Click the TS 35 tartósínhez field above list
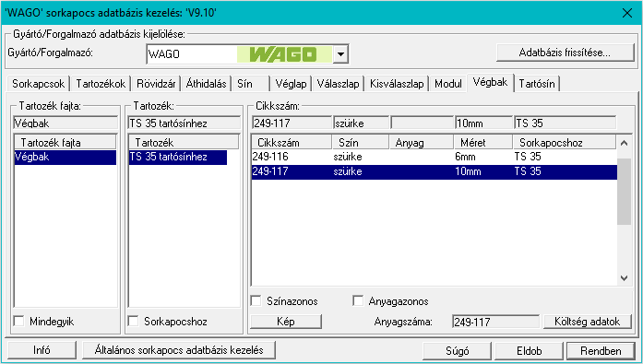 point(185,123)
